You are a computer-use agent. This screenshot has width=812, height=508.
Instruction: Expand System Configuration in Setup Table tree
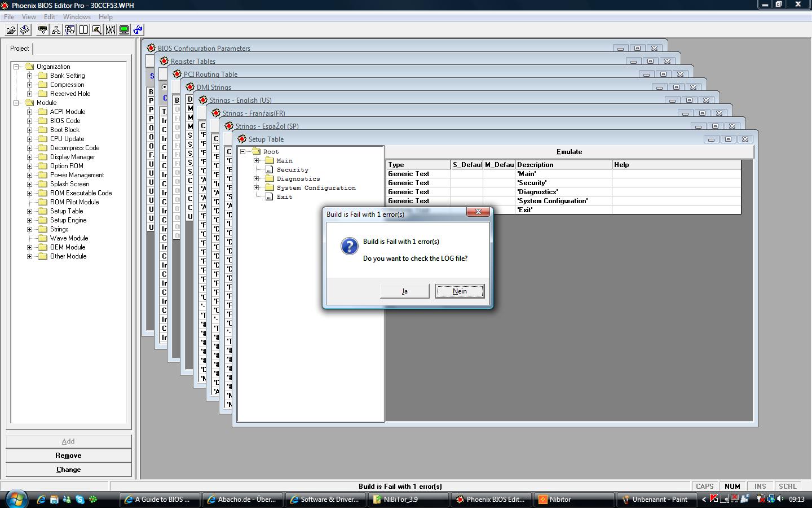pos(256,187)
